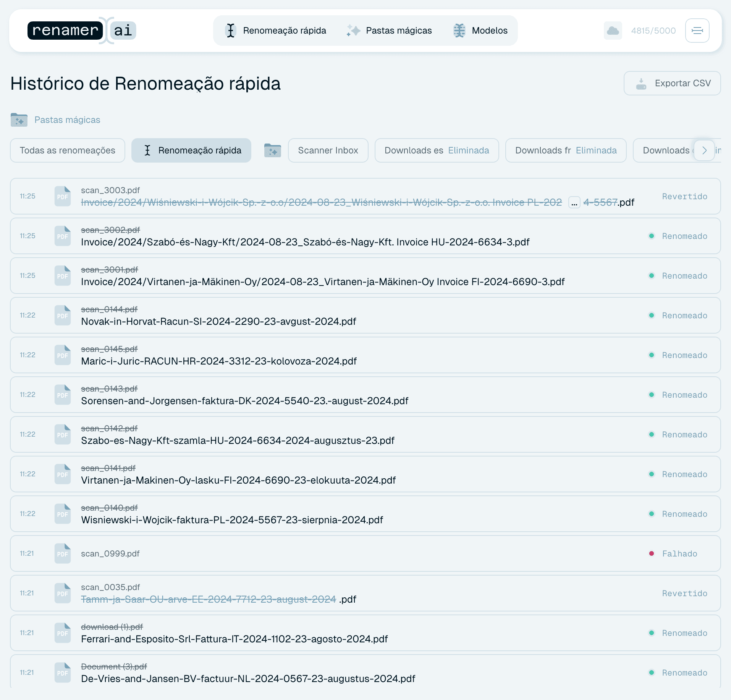Screen dimensions: 731x700
Task: Click the magic folder icon before Scanner Inbox
Action: pyautogui.click(x=273, y=150)
